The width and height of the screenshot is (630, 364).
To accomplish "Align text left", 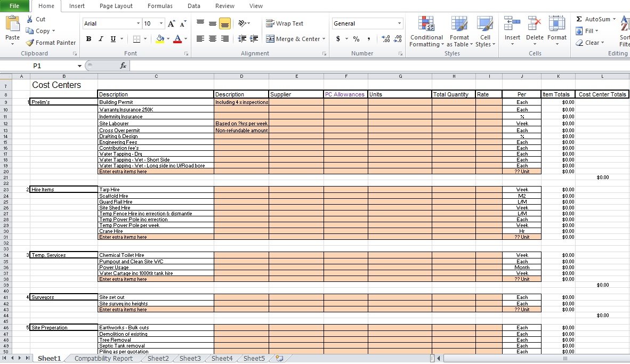I will click(x=200, y=39).
